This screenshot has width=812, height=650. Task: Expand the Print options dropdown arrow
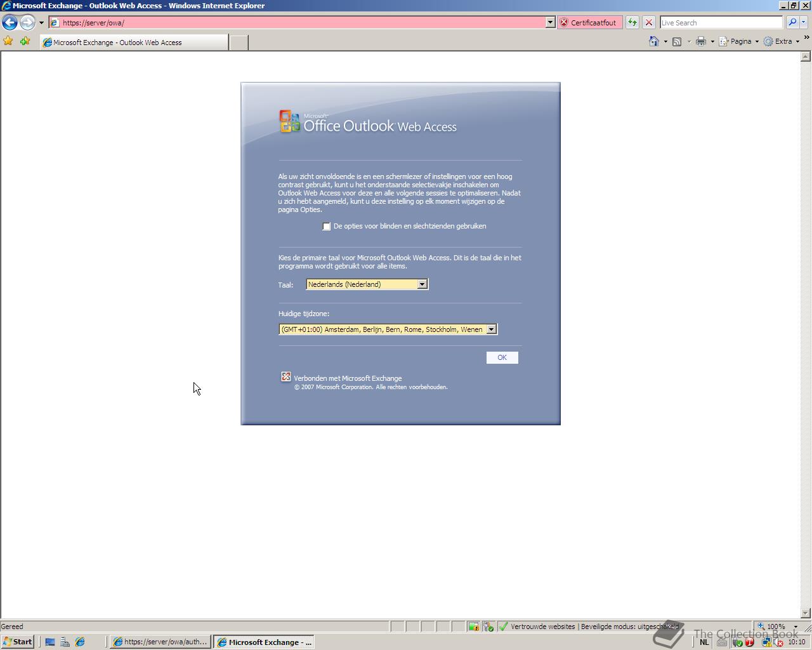pyautogui.click(x=712, y=42)
